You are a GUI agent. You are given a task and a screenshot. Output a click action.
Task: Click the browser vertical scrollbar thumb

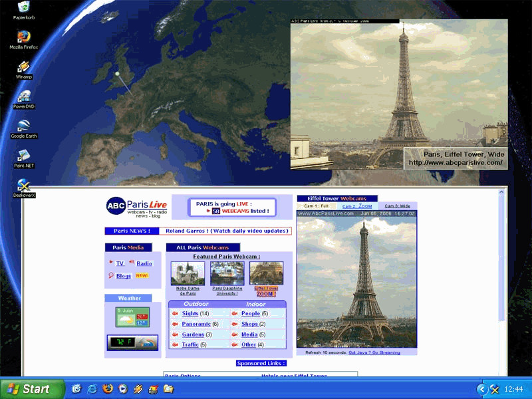click(x=501, y=259)
